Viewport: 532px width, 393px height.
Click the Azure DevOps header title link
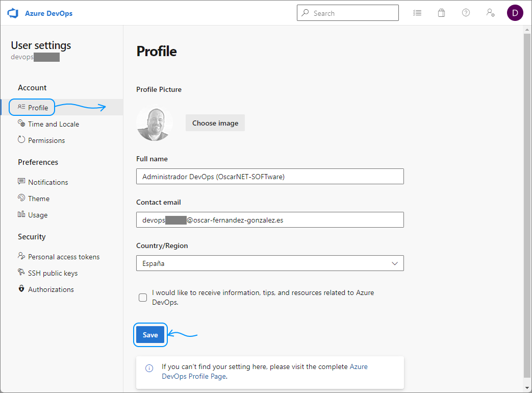tap(48, 13)
